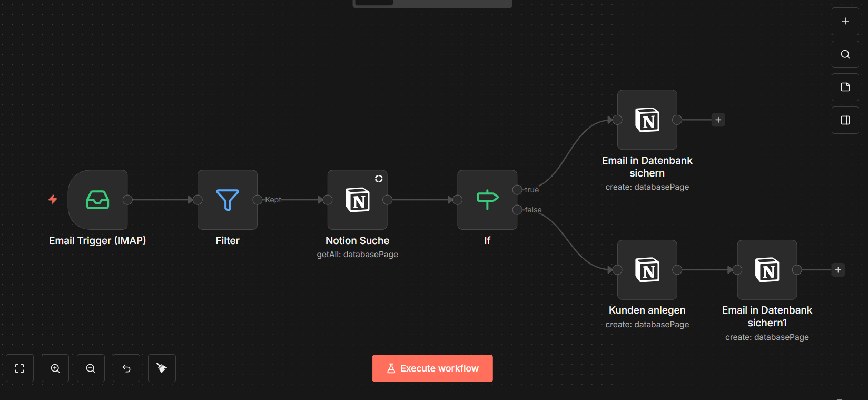Viewport: 868px width, 400px height.
Task: Zoom in on the canvas
Action: pos(55,368)
